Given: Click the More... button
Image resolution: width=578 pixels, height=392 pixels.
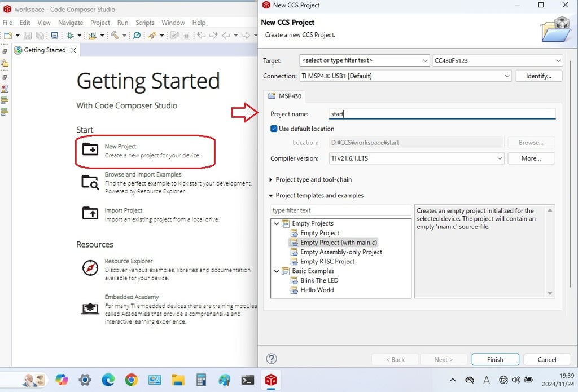Looking at the screenshot, I should click(x=531, y=158).
